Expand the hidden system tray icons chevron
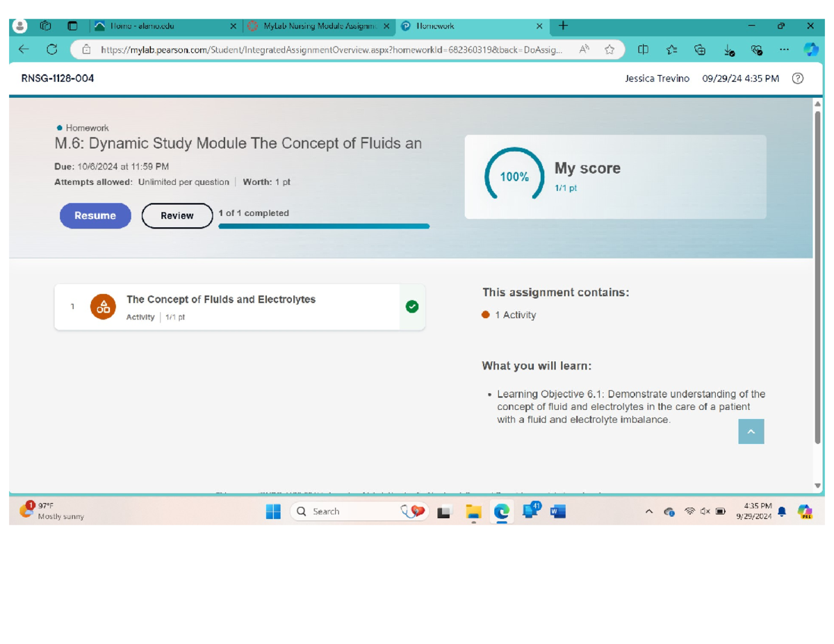The width and height of the screenshot is (834, 644). 649,512
